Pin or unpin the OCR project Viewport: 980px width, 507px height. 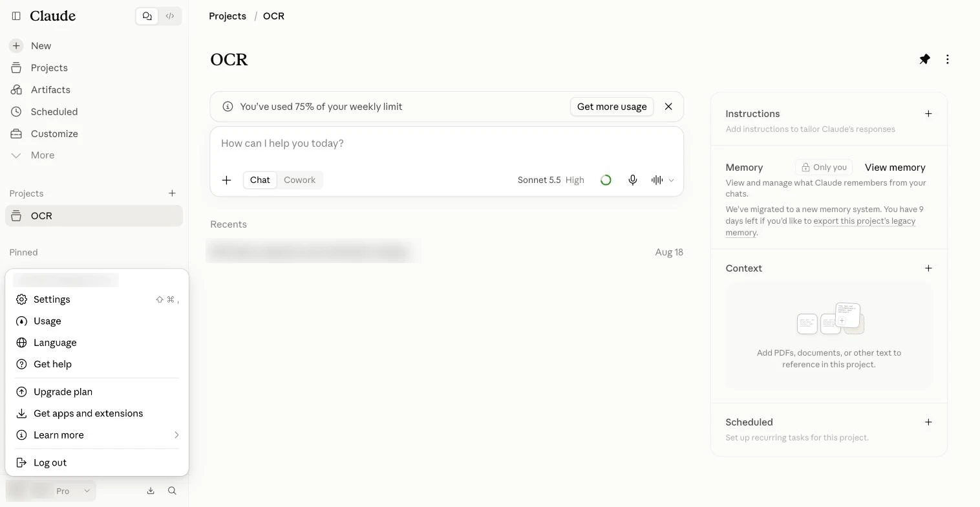925,59
